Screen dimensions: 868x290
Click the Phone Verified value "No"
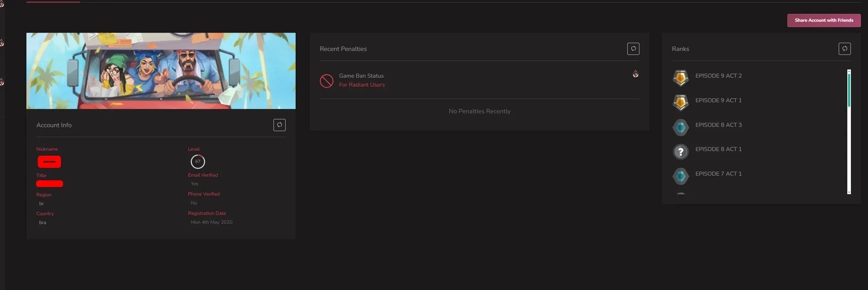pos(194,203)
